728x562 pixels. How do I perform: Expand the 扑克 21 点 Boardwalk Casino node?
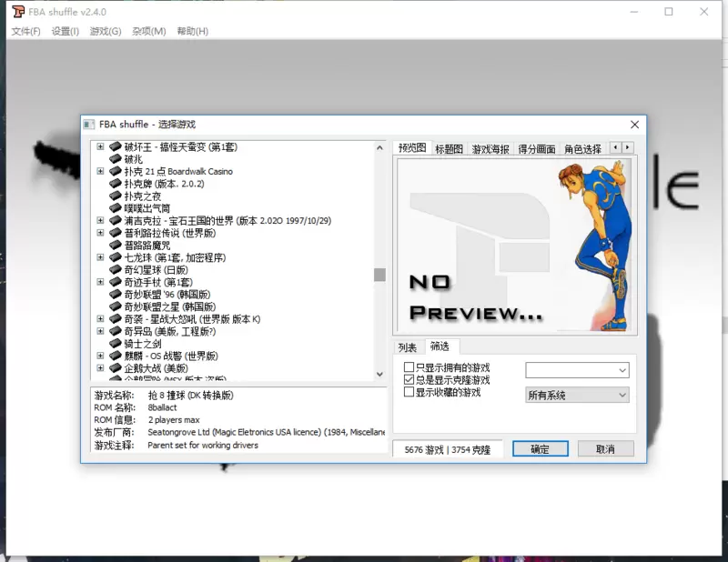[x=101, y=171]
